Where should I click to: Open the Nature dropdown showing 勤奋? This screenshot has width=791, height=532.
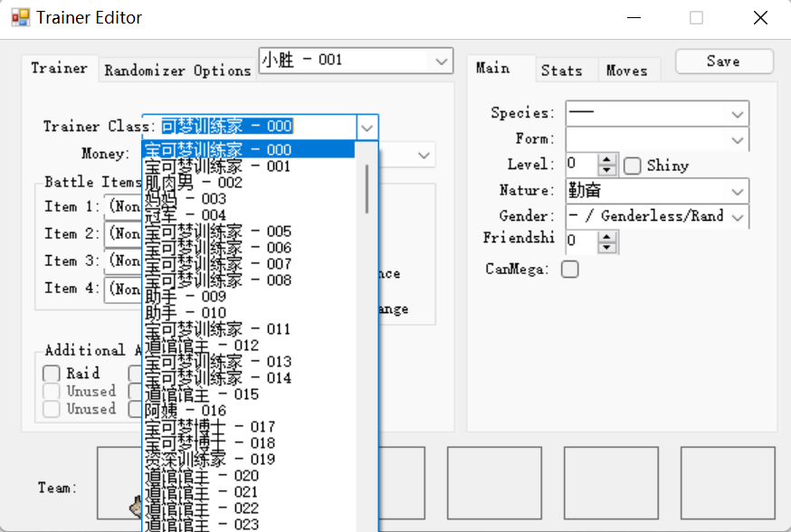pyautogui.click(x=737, y=191)
